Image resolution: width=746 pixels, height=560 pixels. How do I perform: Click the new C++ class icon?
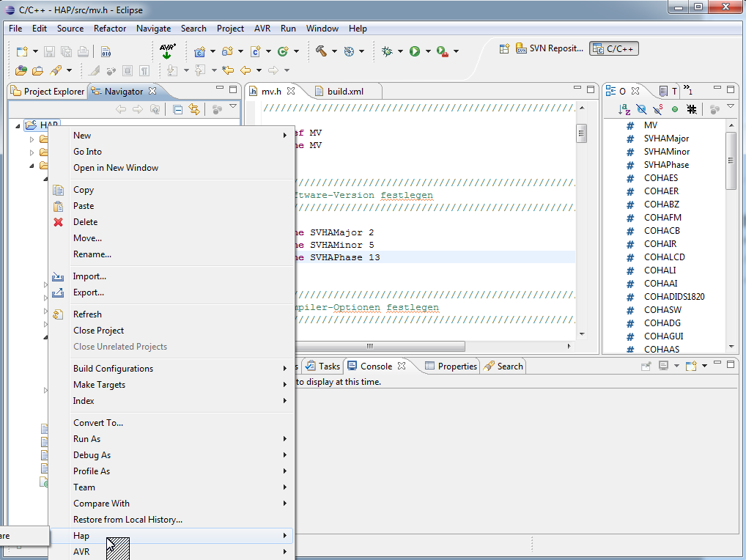pyautogui.click(x=283, y=51)
